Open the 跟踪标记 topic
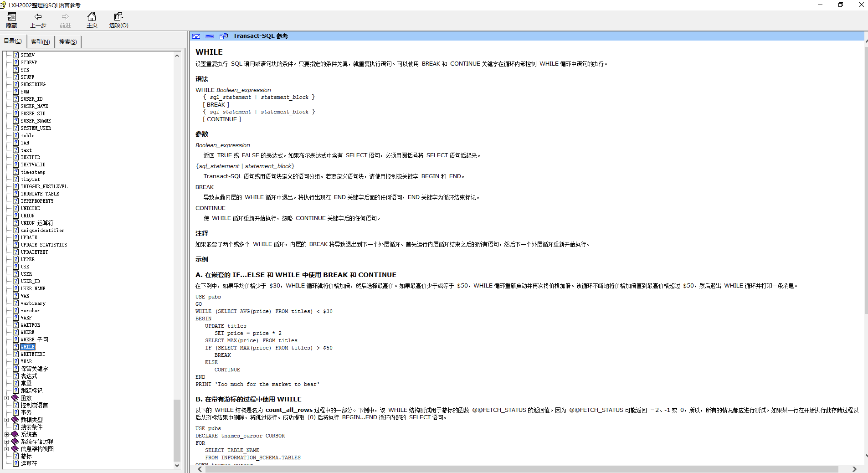The height and width of the screenshot is (473, 868). tap(31, 391)
